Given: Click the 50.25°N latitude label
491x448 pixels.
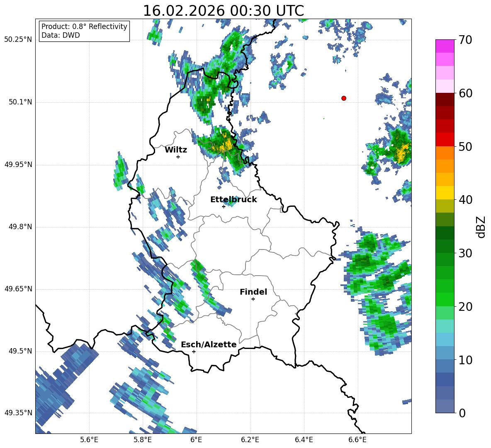Looking at the screenshot, I should tap(19, 40).
